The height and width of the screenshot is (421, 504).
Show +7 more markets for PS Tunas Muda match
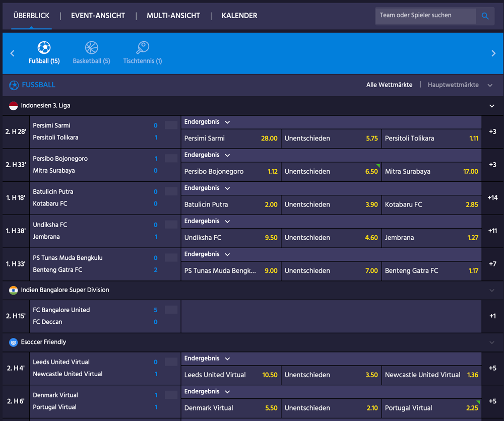[x=493, y=264]
